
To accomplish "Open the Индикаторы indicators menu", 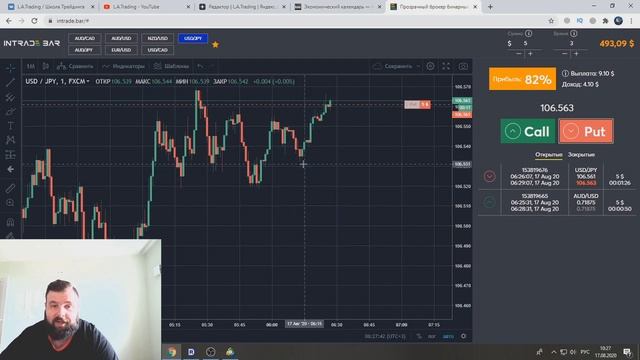I will (x=123, y=66).
